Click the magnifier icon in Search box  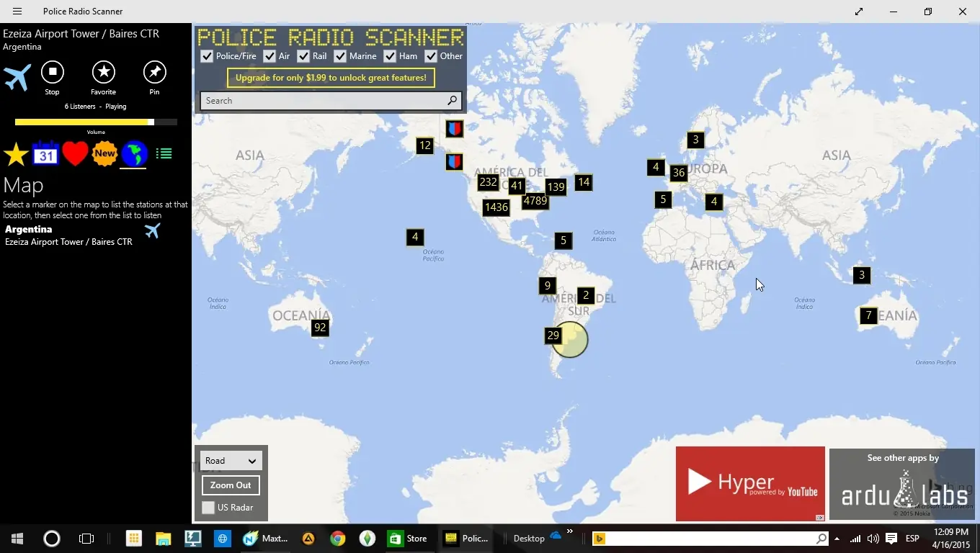452,101
